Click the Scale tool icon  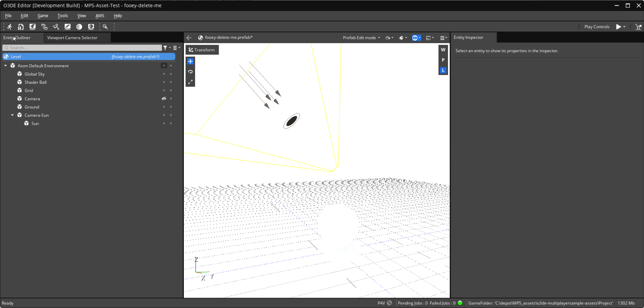click(x=190, y=81)
